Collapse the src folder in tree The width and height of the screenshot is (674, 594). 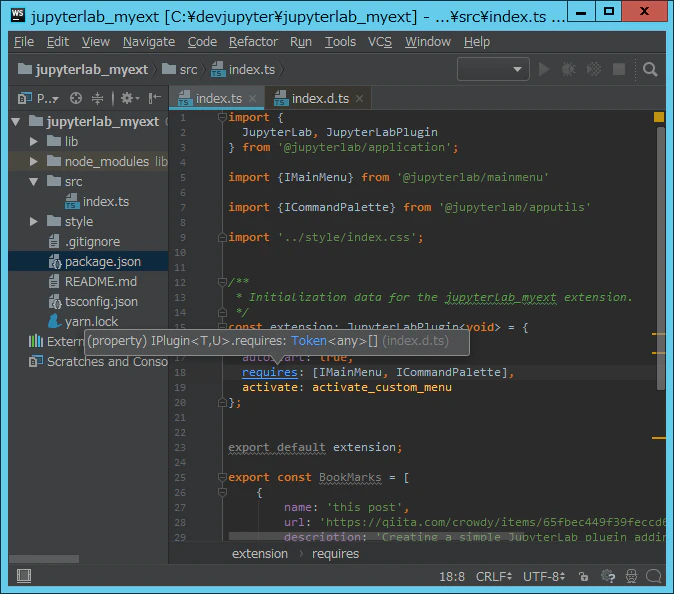point(34,182)
